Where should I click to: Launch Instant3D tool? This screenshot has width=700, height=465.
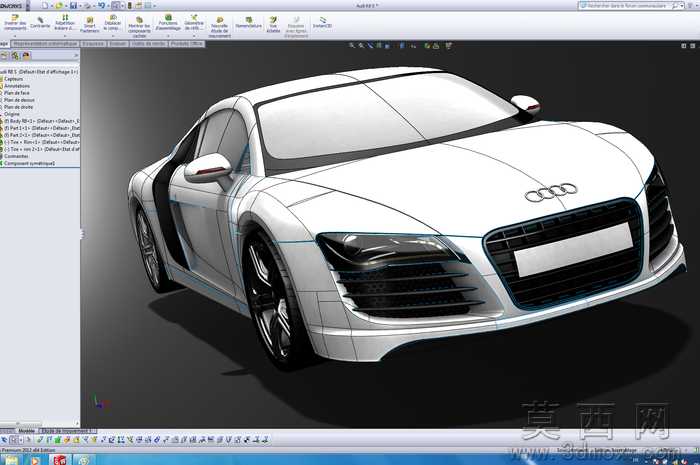pos(322,23)
